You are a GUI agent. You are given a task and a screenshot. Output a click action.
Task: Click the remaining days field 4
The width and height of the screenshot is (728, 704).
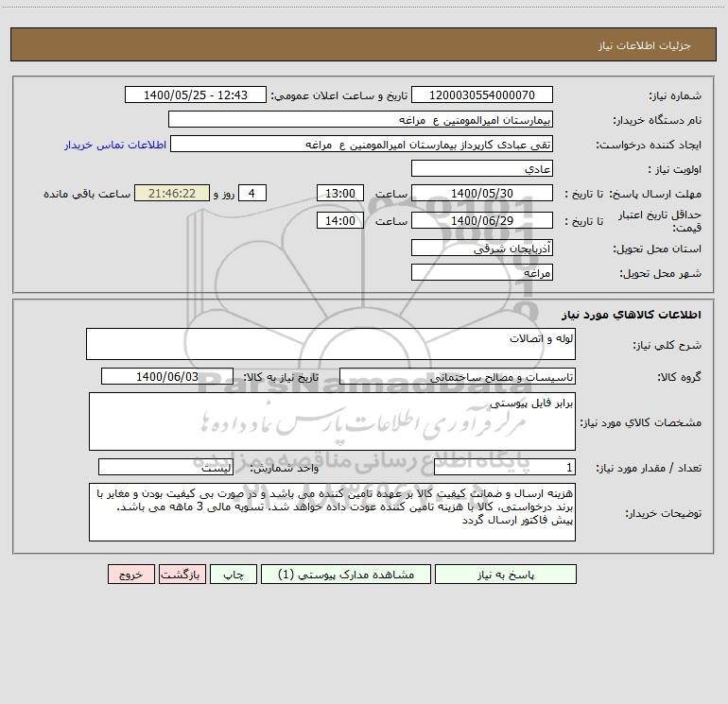[x=252, y=193]
